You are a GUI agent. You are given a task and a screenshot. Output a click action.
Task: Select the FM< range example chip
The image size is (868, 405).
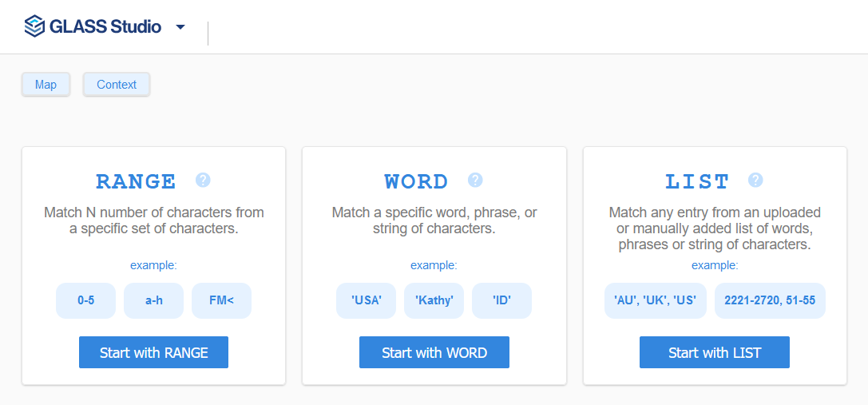click(221, 301)
